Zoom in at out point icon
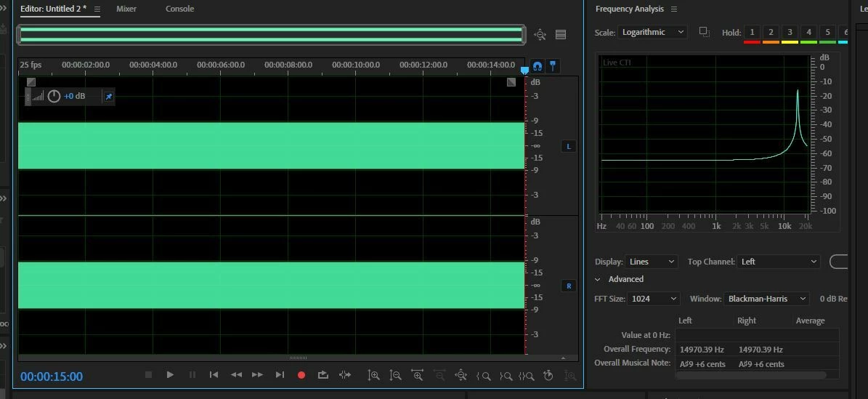868x399 pixels. tap(506, 376)
